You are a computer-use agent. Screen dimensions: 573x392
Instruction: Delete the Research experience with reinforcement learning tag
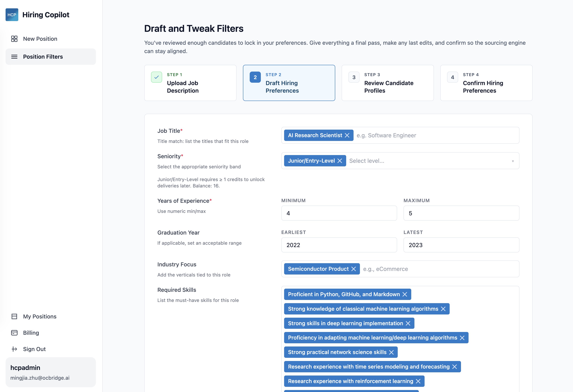[x=418, y=381]
